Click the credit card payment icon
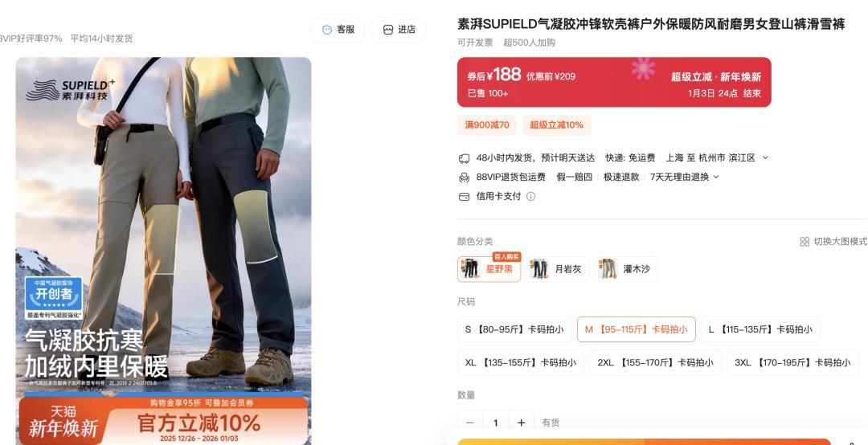The height and width of the screenshot is (445, 868). [464, 197]
